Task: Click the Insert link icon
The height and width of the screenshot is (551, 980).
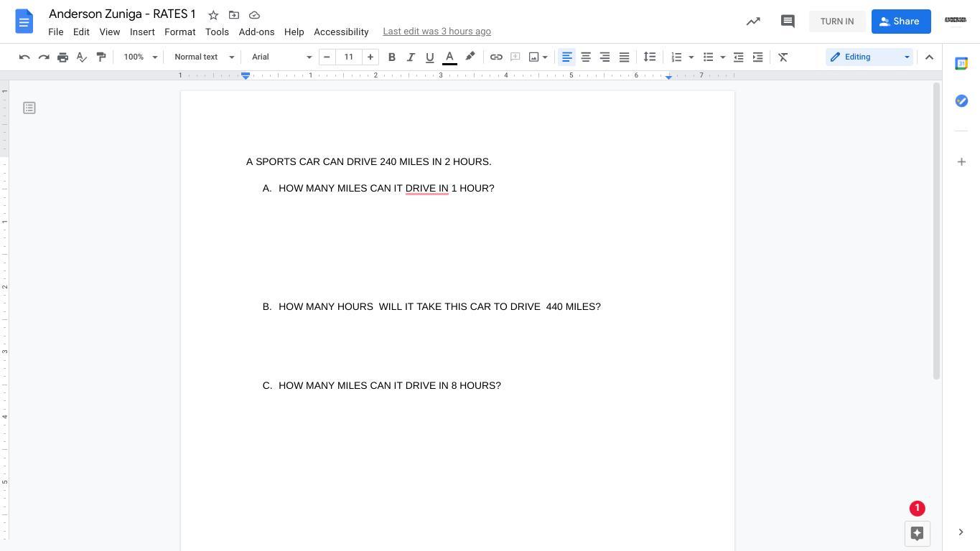Action: click(496, 57)
